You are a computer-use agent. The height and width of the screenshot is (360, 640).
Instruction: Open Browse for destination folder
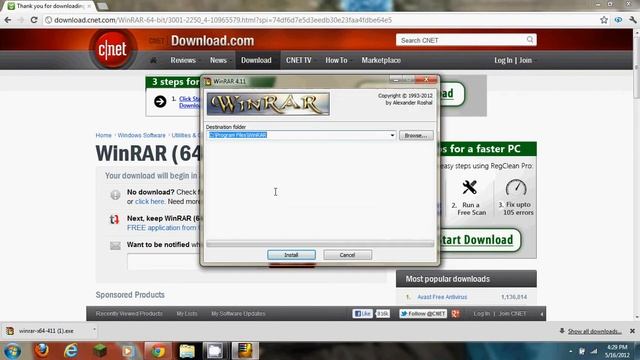pos(416,135)
